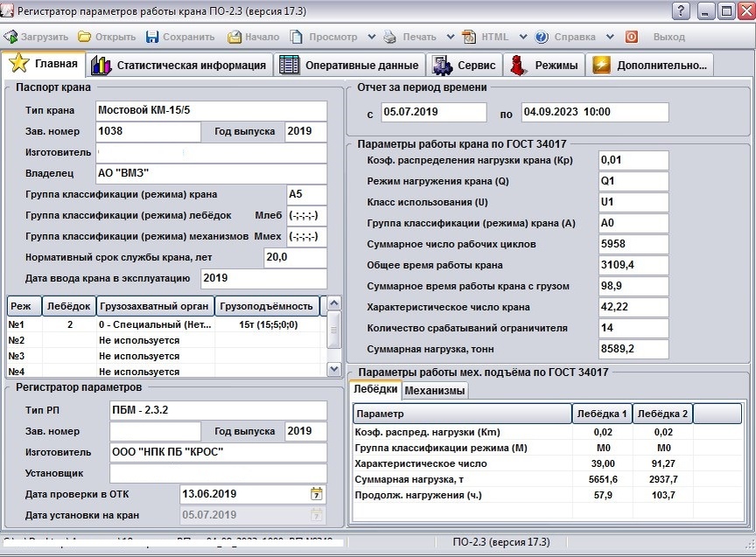Click Суммарная нагрузка Лебёдка 1 value 5651,6
The width and height of the screenshot is (756, 557).
click(x=603, y=479)
